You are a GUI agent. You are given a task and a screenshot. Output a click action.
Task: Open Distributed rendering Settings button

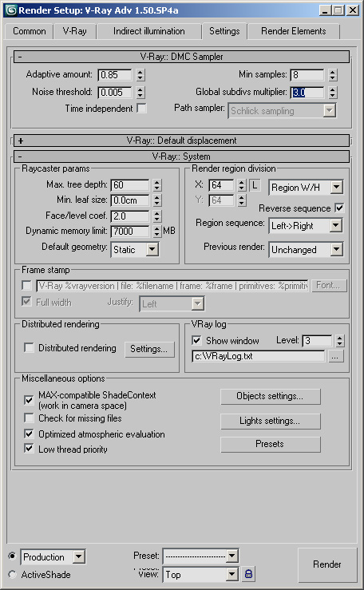coord(149,349)
